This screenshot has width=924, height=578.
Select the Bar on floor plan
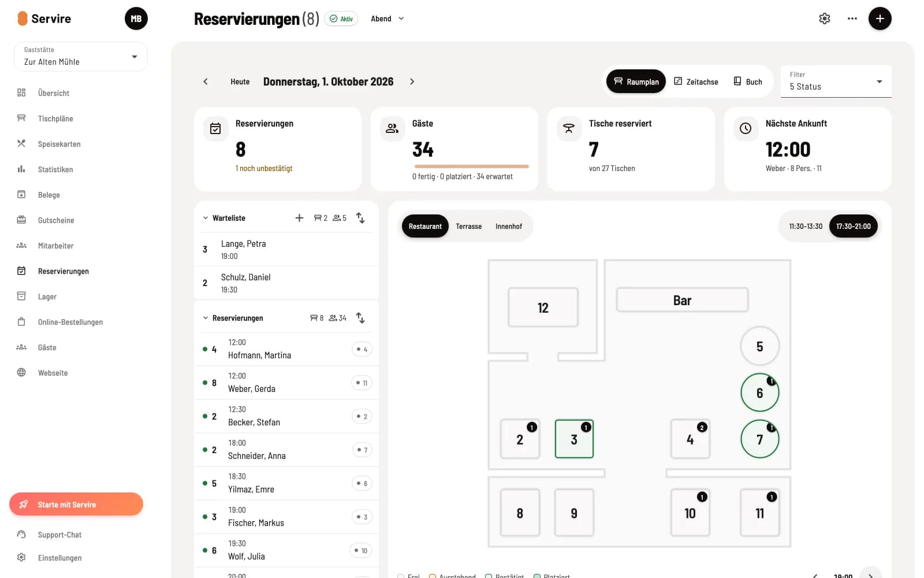point(682,300)
